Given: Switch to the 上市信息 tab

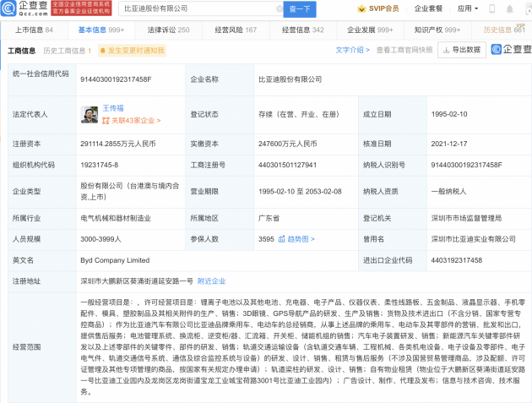Looking at the screenshot, I should [34, 30].
